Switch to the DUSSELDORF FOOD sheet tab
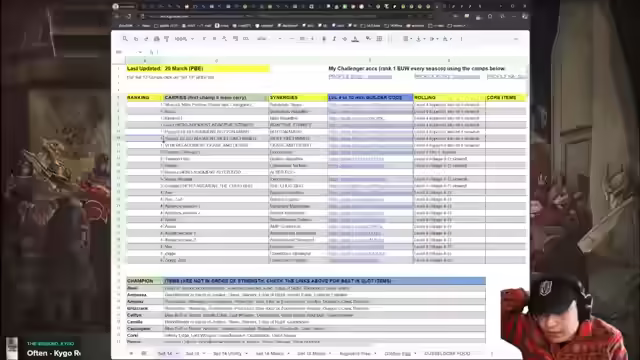 447,353
